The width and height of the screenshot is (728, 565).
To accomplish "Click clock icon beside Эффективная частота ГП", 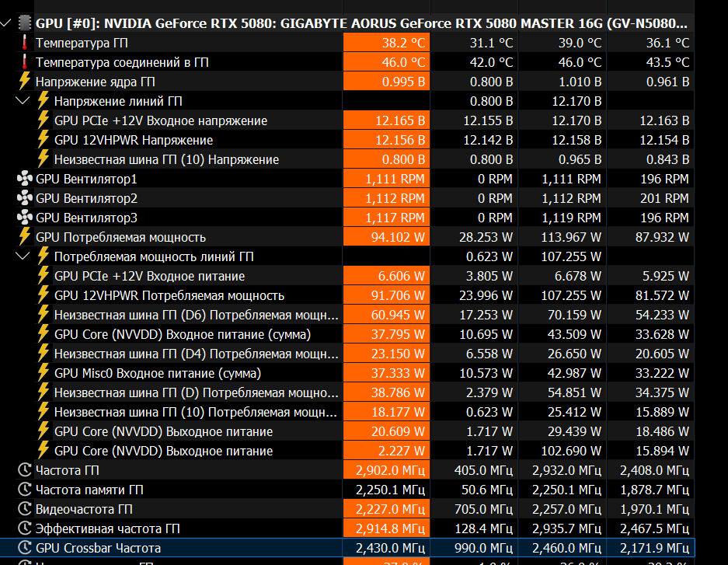I will click(25, 528).
